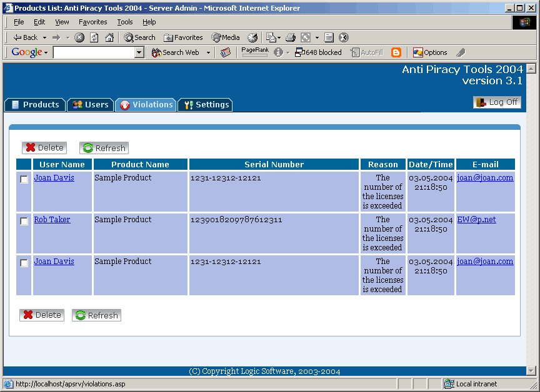Click the Forward arrow icon

tap(56, 37)
